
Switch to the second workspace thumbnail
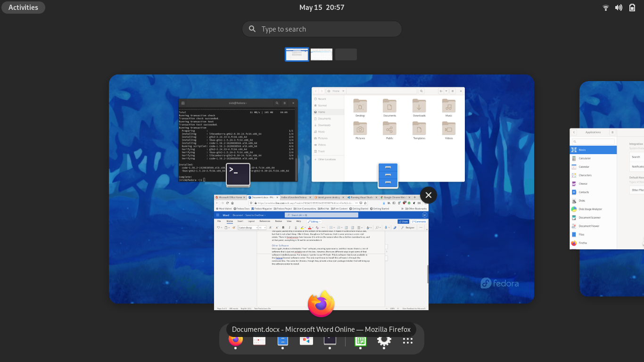[322, 55]
